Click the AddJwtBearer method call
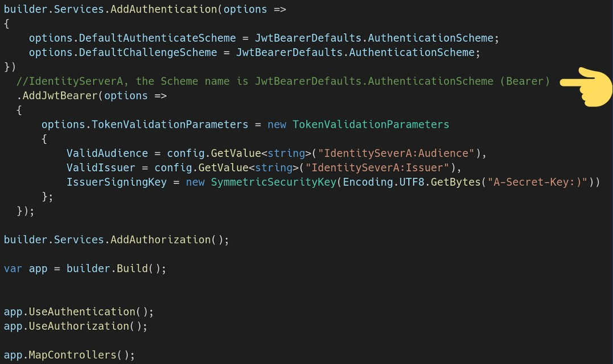613x364 pixels. tap(60, 96)
